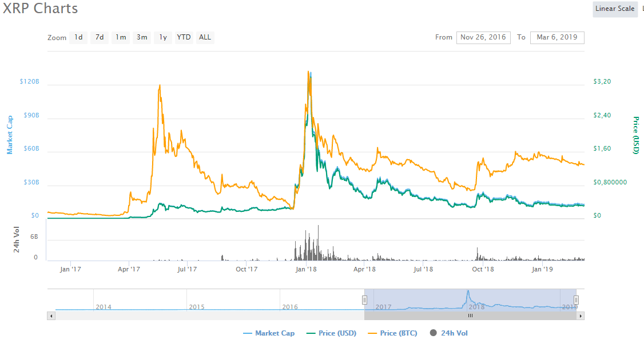Switch zoom to 1y
644x339 pixels.
pyautogui.click(x=163, y=37)
